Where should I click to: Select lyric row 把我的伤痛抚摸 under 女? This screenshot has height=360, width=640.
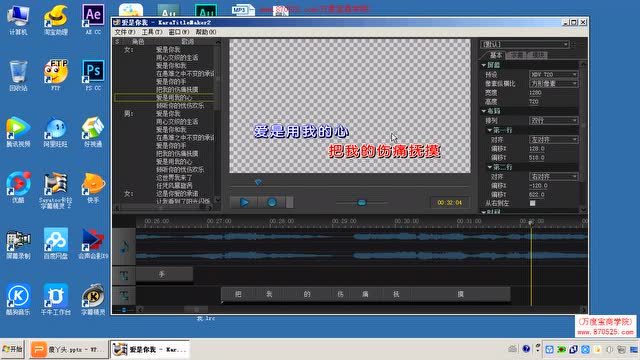click(x=164, y=89)
